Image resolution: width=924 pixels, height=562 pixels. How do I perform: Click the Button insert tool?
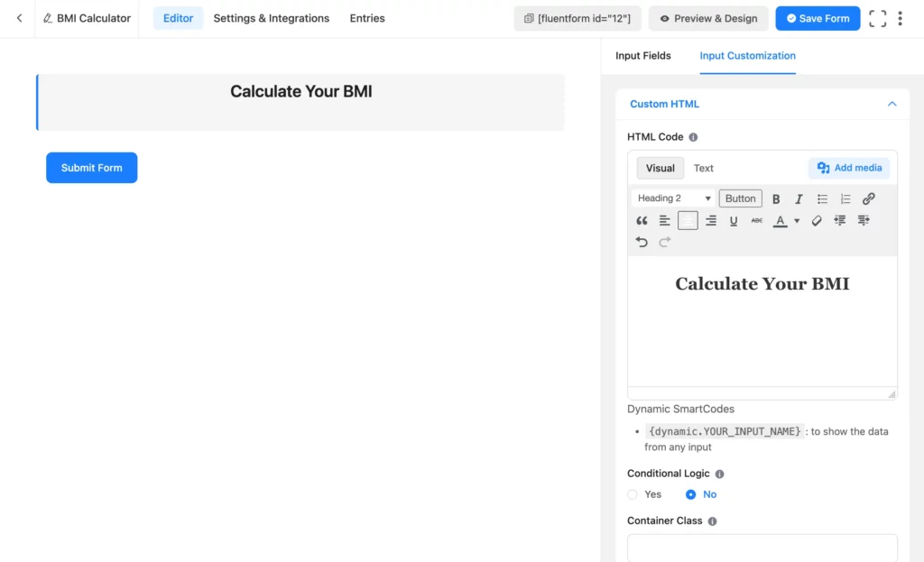(x=740, y=198)
